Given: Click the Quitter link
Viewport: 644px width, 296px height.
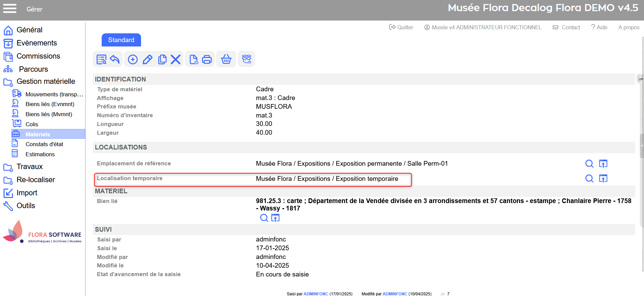Looking at the screenshot, I should 401,27.
